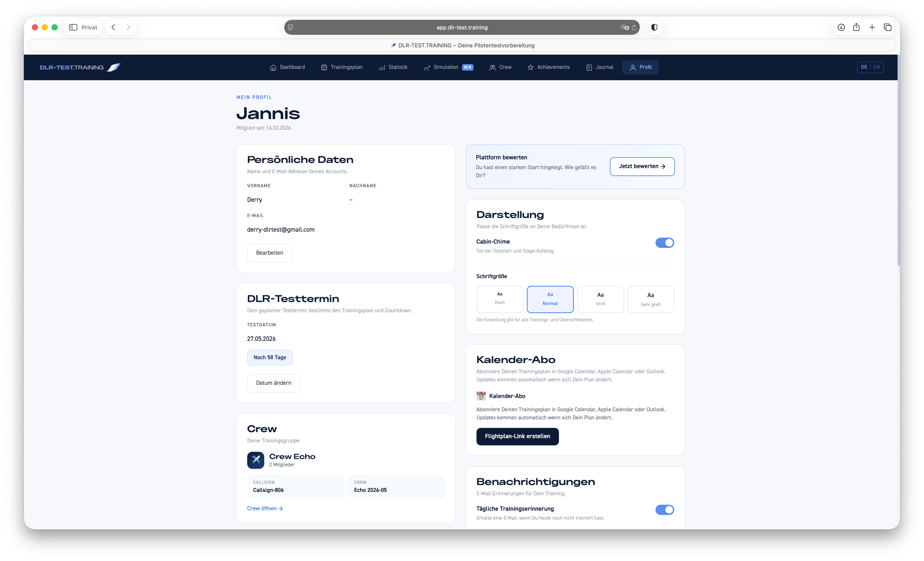Click the privacy shield icon
The width and height of the screenshot is (924, 561).
tap(654, 27)
